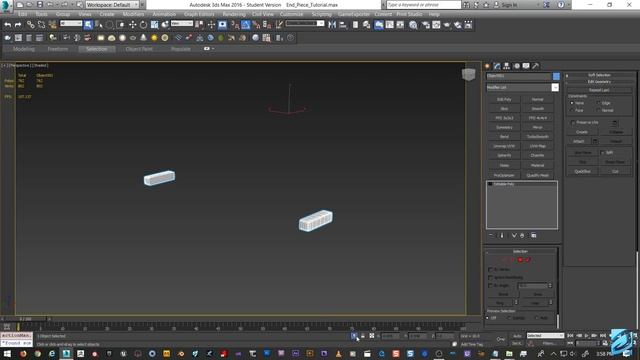Toggle Ignore Backfacing checkbox
Screen dimensions: 640x360
pyautogui.click(x=490, y=278)
